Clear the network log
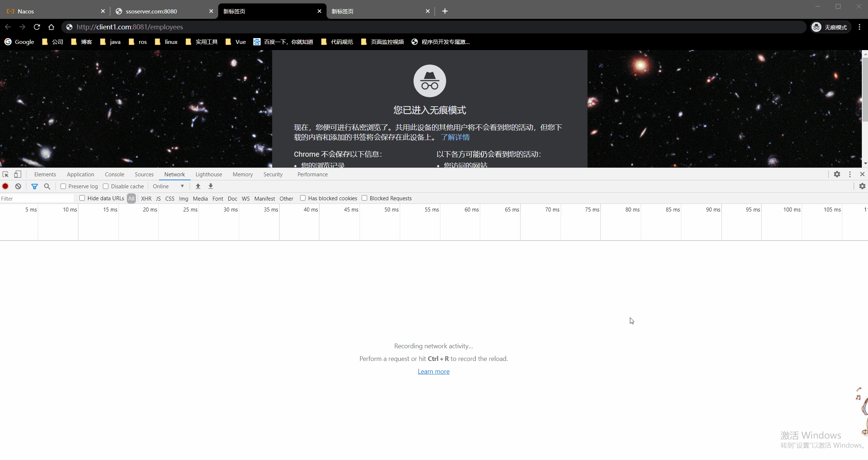This screenshot has width=868, height=460. click(18, 186)
